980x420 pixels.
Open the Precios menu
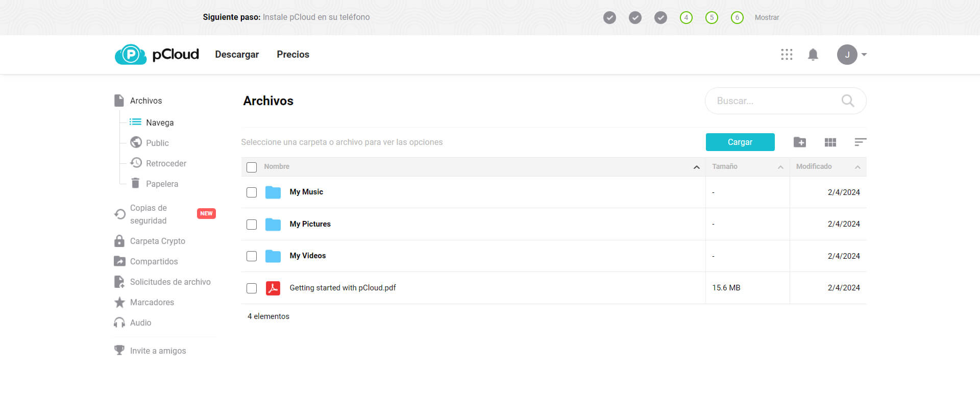pyautogui.click(x=293, y=54)
